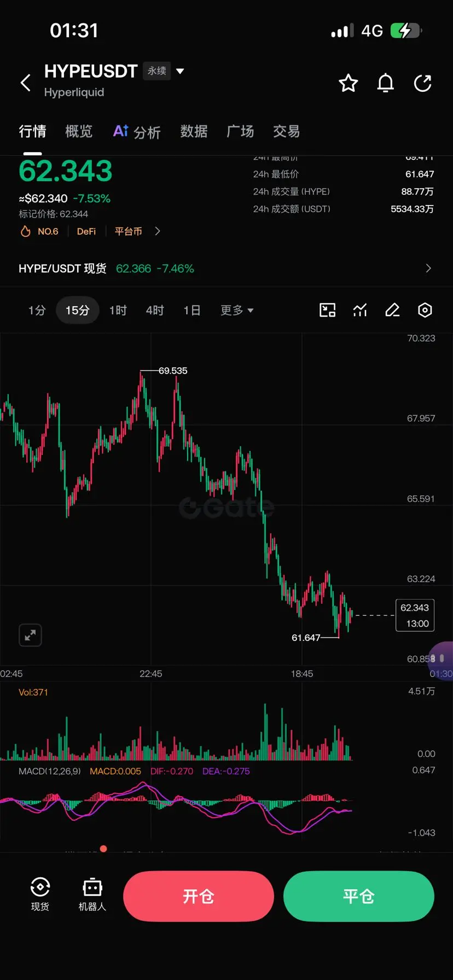453x980 pixels.
Task: Tap the green 平仓 button
Action: point(359,896)
